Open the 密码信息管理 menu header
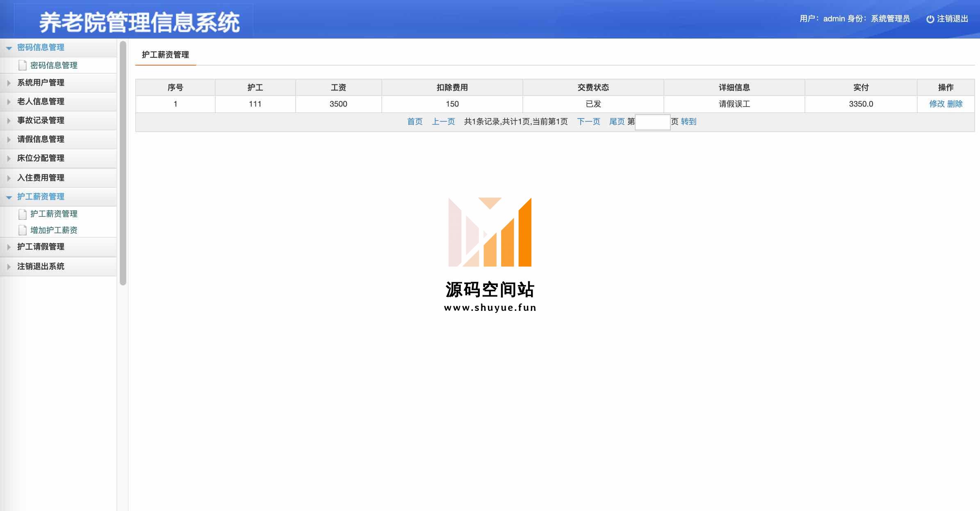This screenshot has width=980, height=511. tap(41, 48)
